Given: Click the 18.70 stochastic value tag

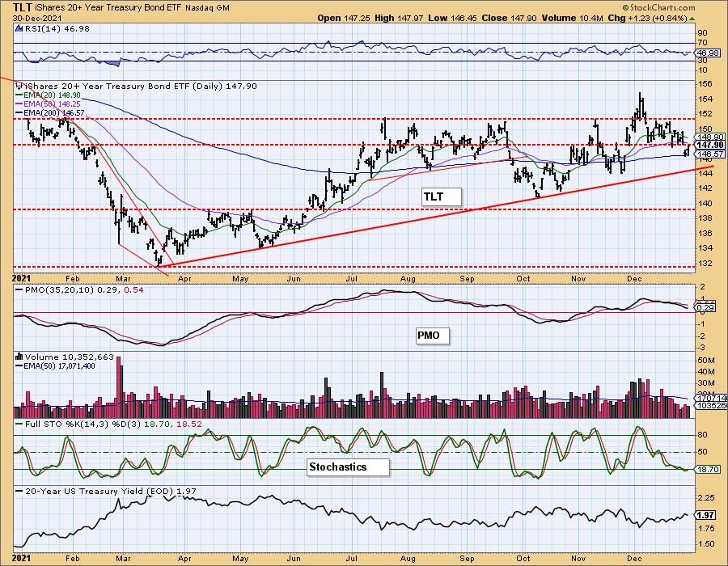Looking at the screenshot, I should click(709, 470).
